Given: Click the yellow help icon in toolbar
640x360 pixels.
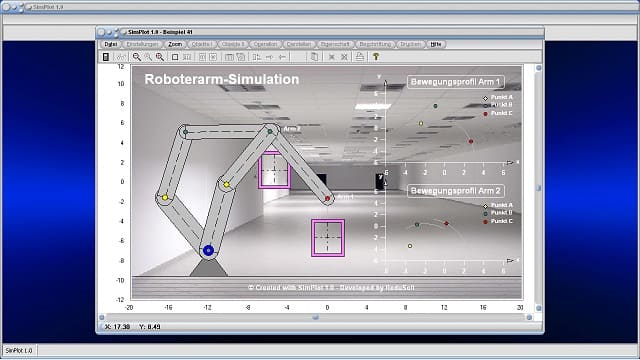Looking at the screenshot, I should pyautogui.click(x=376, y=57).
